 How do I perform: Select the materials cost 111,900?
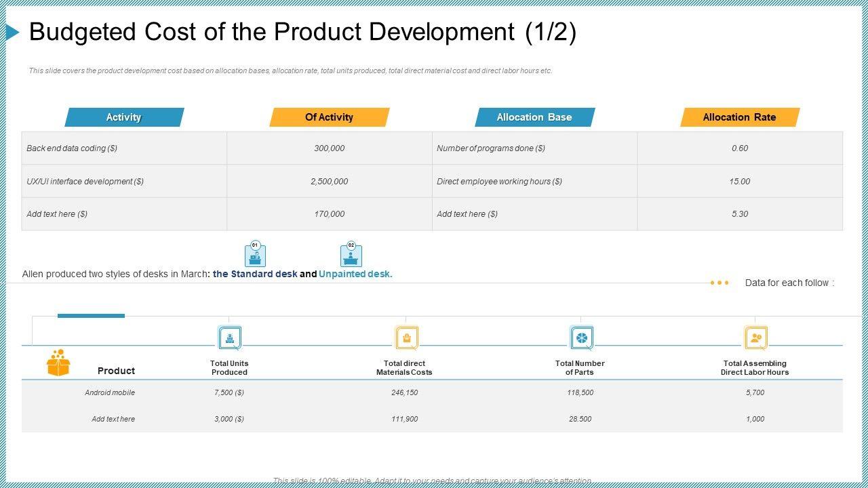coord(405,419)
